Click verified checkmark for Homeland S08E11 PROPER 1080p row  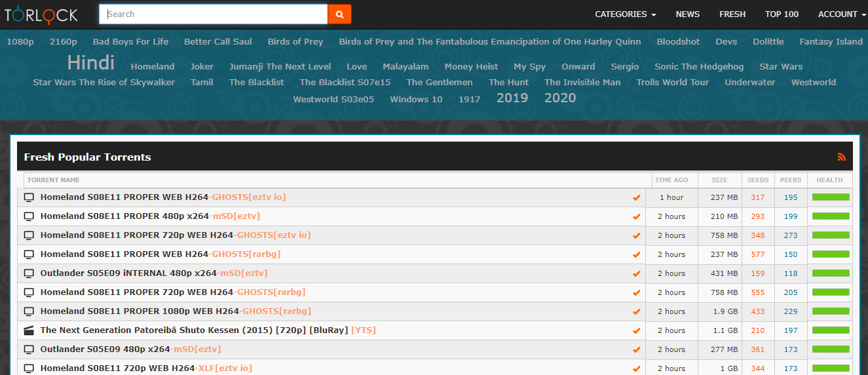[636, 311]
